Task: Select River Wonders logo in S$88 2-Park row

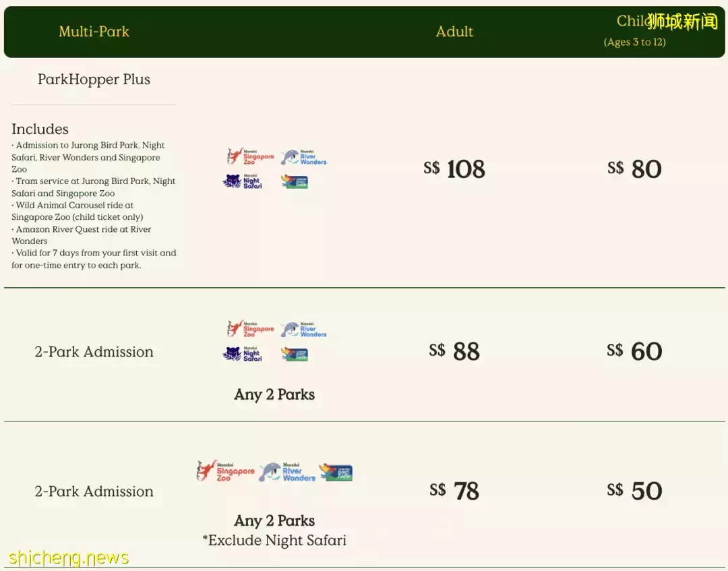Action: coord(303,330)
